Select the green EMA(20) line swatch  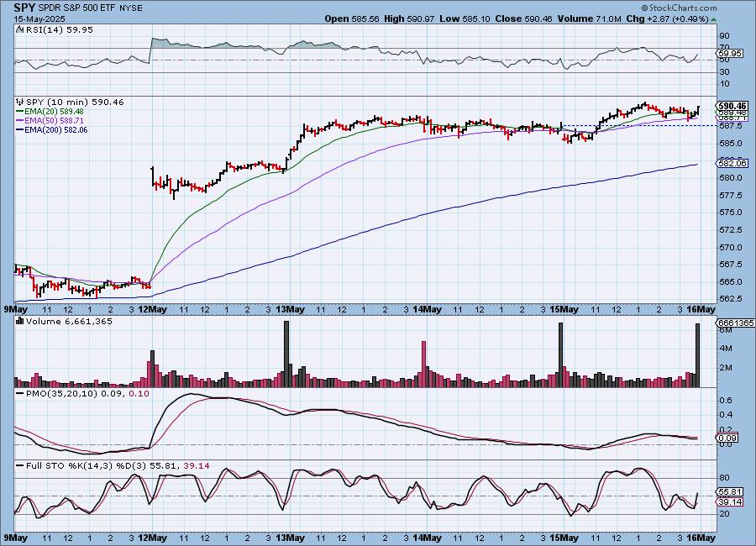click(x=20, y=112)
